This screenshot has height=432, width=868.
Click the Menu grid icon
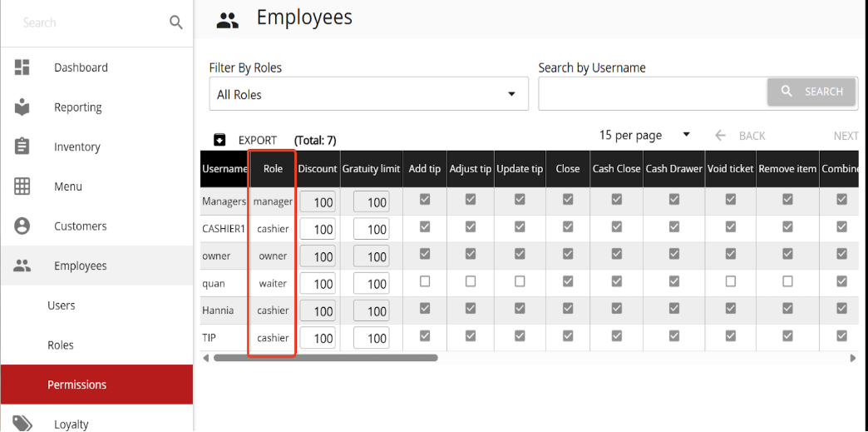click(22, 186)
